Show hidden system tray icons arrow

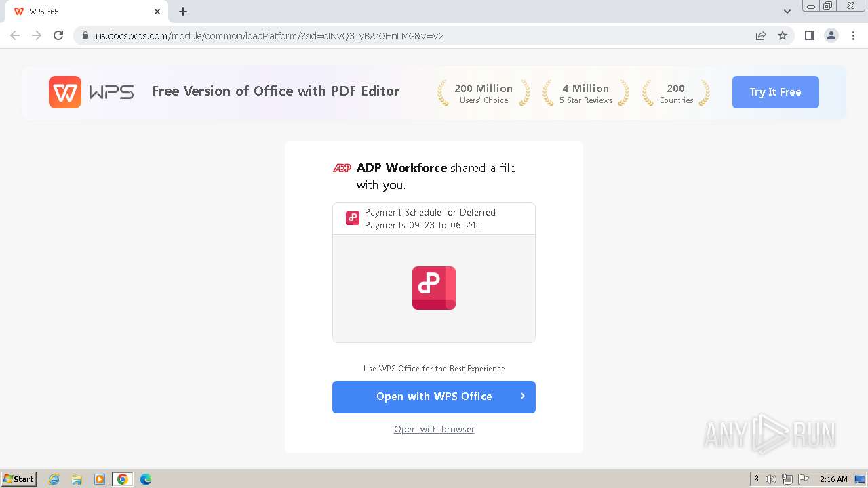tap(756, 479)
